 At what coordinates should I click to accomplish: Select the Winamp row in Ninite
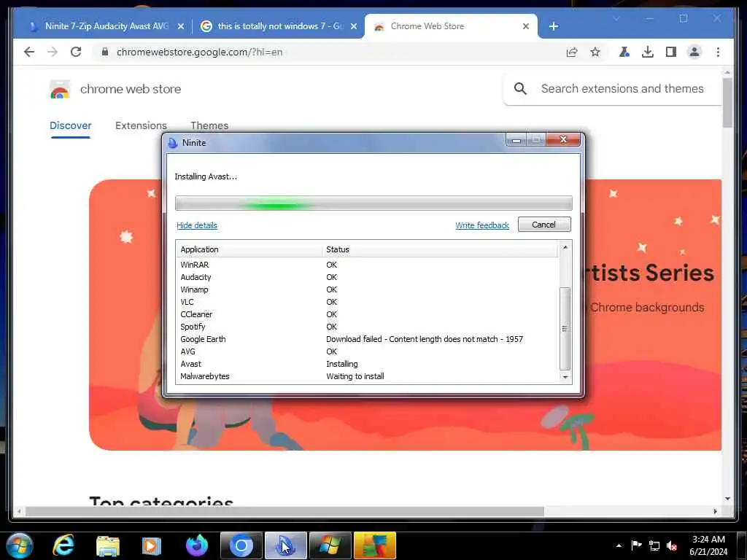click(368, 289)
